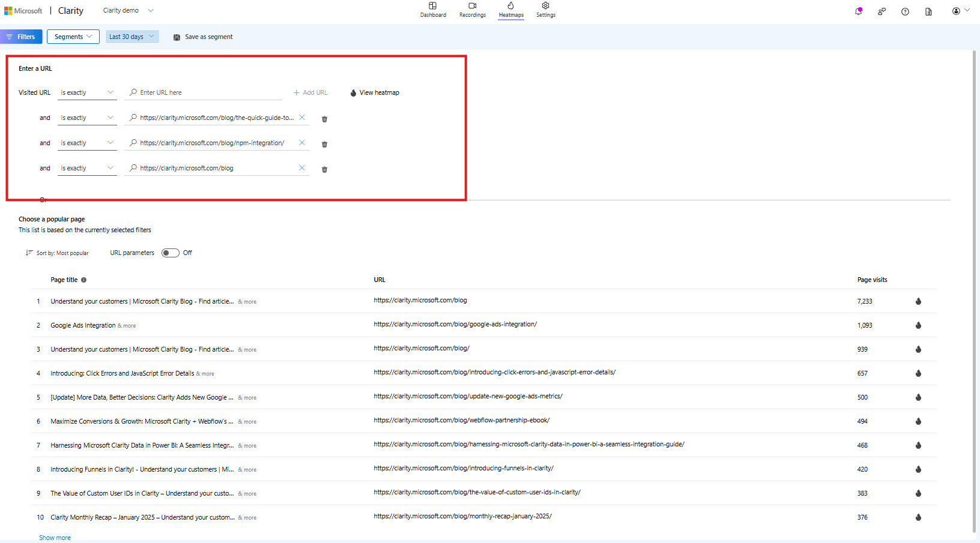View heatmap for the 939 visits row

pos(918,349)
